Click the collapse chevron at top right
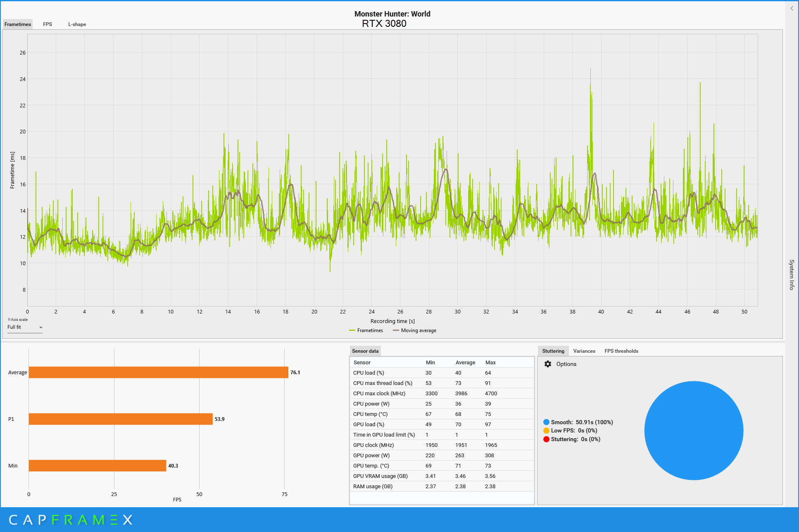799x532 pixels. point(792,8)
